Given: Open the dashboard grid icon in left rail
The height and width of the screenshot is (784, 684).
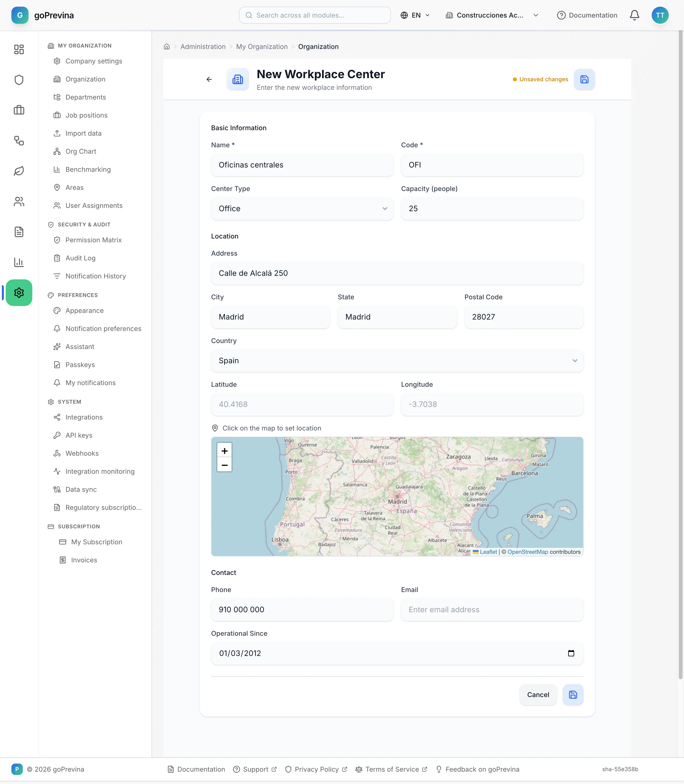Looking at the screenshot, I should tap(19, 49).
